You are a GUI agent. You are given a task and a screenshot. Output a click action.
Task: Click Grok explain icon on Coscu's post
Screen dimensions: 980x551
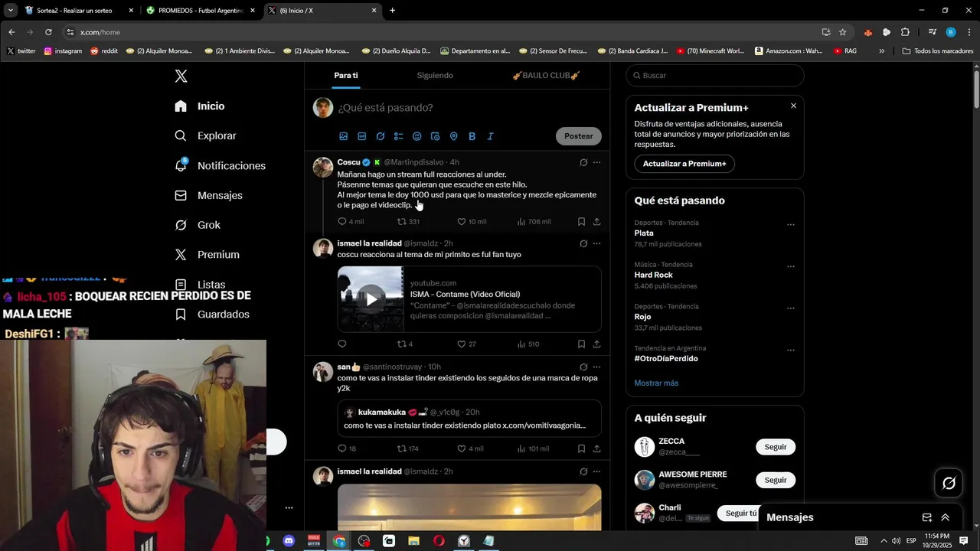tap(583, 162)
